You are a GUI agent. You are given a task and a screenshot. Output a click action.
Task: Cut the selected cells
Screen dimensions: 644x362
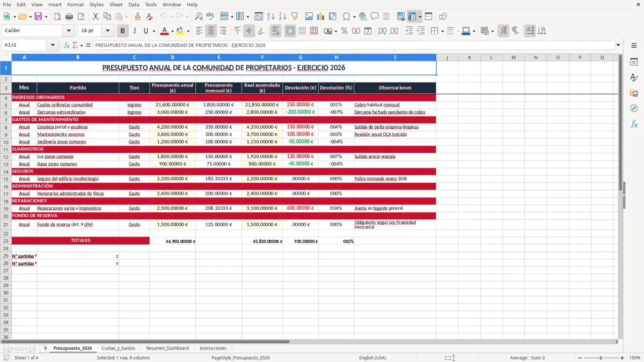(x=95, y=17)
